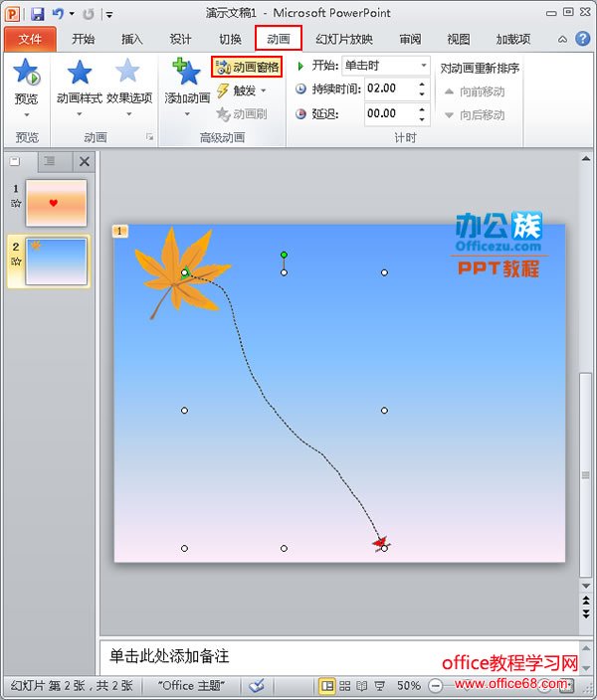Undo the last action
Screen dimensions: 597x700
tap(58, 14)
